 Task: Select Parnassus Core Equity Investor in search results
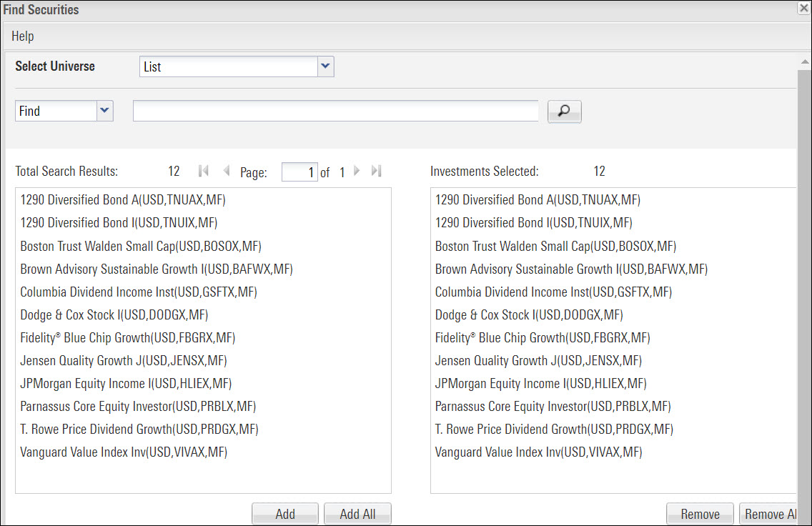click(138, 407)
